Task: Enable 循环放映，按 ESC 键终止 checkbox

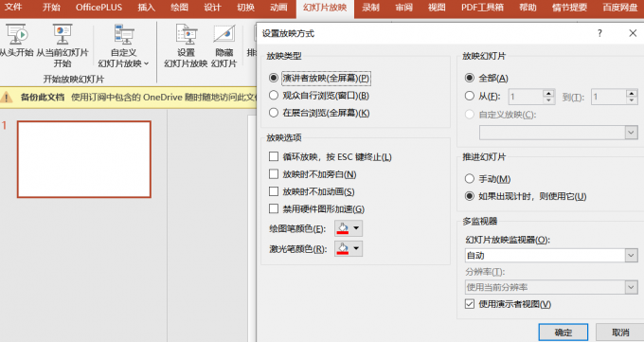Action: coord(274,156)
